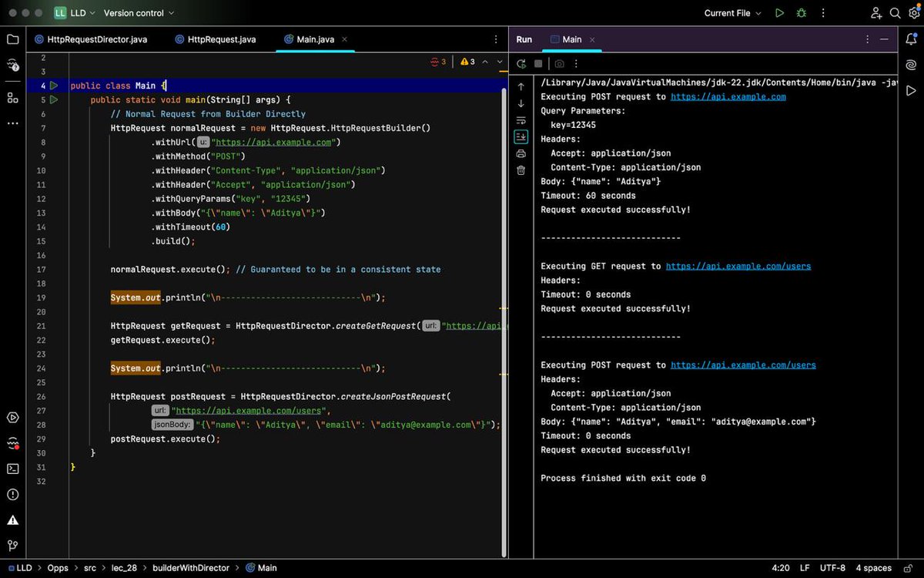The height and width of the screenshot is (578, 924).
Task: Click the Rerun Main icon in the Run panel
Action: 521,64
